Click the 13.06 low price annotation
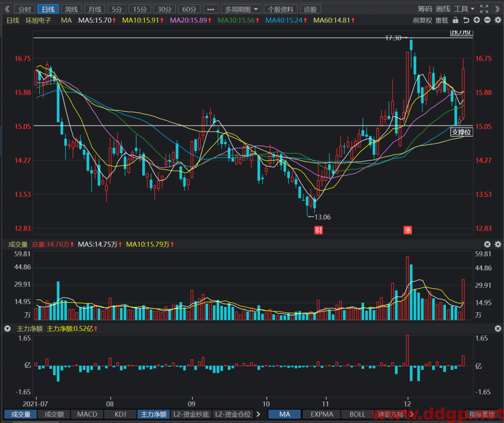This screenshot has height=423, width=504. [x=322, y=217]
